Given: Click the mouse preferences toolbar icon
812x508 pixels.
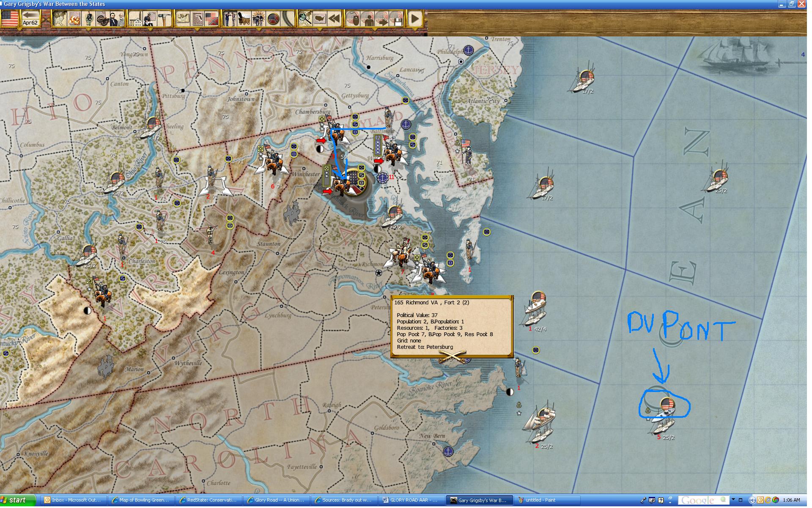Looking at the screenshot, I should [353, 19].
